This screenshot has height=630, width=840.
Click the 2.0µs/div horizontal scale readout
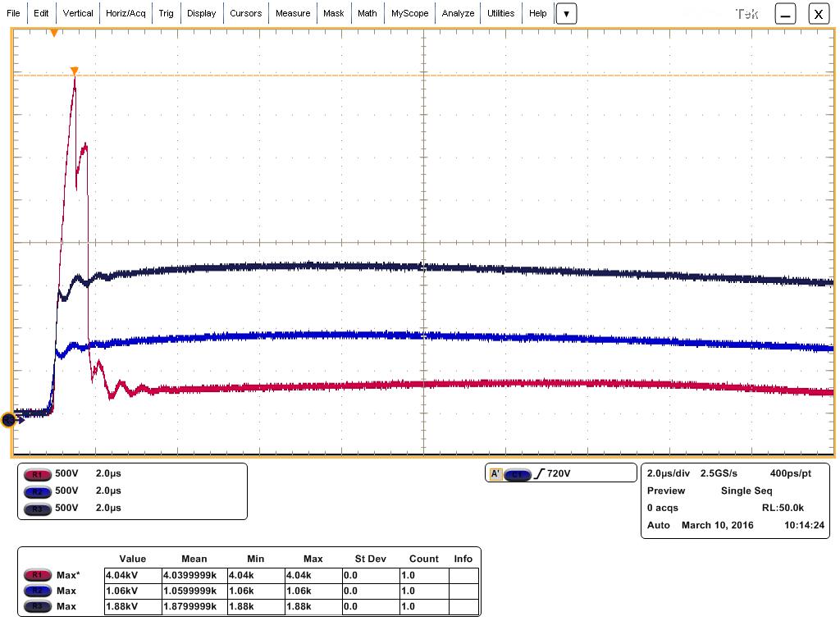click(x=668, y=473)
